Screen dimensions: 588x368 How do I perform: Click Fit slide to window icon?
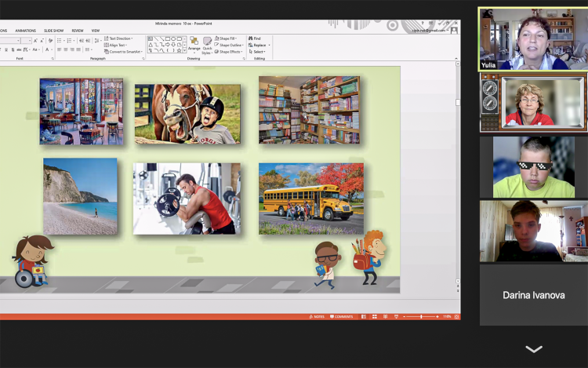pos(457,317)
